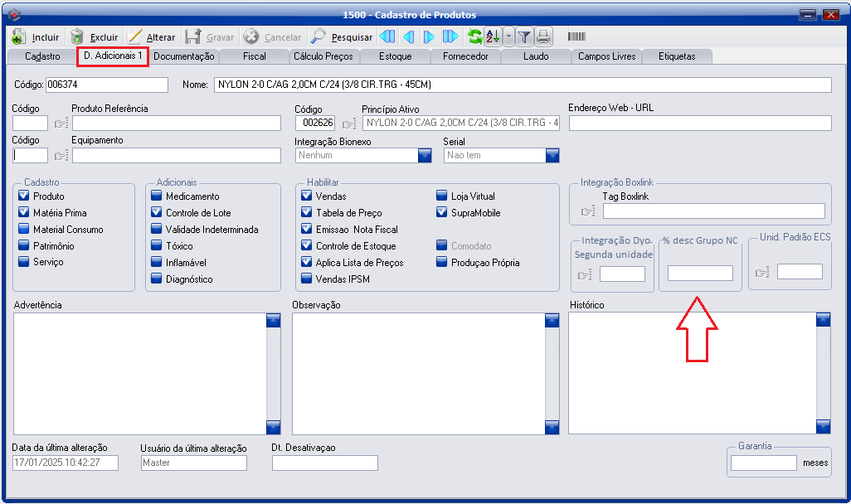
Task: Click the next record arrow
Action: click(429, 36)
